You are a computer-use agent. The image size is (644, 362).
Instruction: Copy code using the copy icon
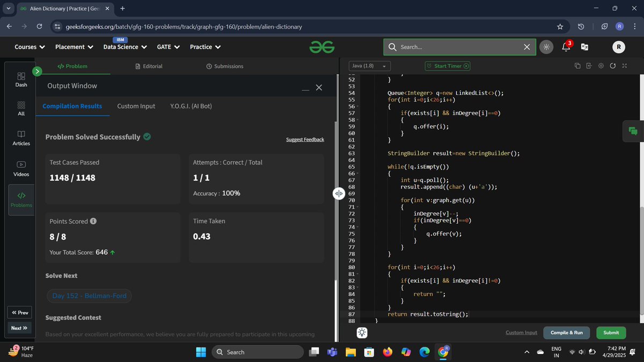click(577, 66)
